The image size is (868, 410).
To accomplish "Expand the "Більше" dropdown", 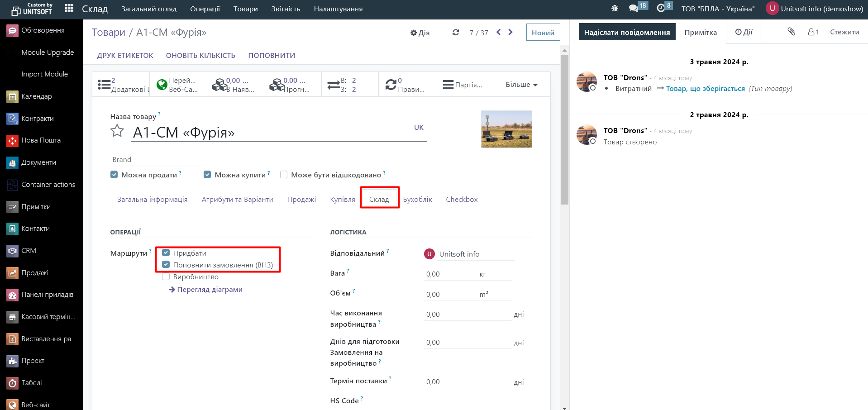I will click(521, 85).
